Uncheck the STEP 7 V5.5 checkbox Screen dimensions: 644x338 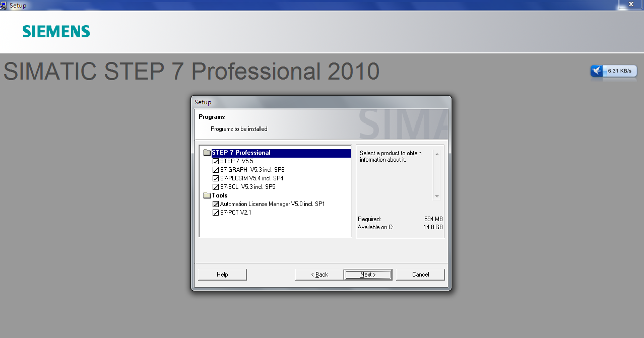pyautogui.click(x=216, y=161)
